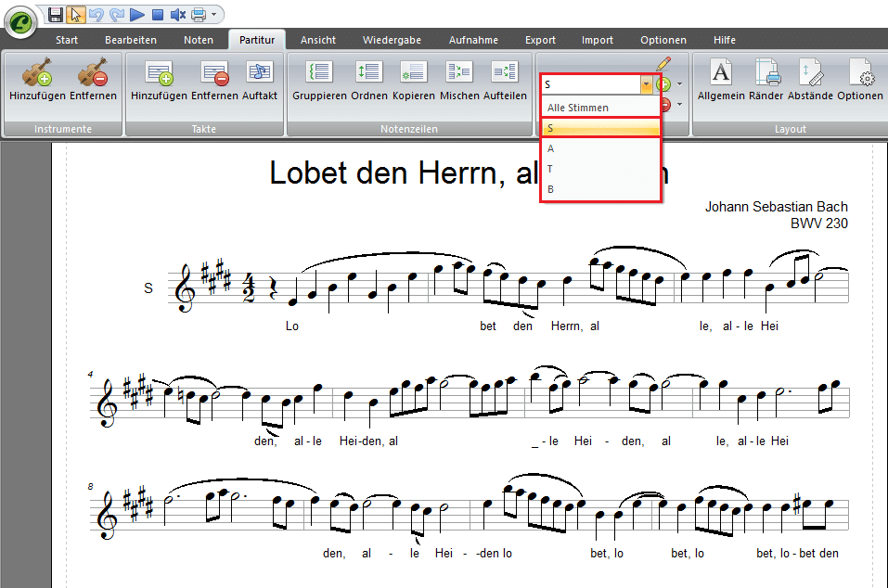Add measures with Takte Hinzufügen
888x588 pixels.
click(x=160, y=72)
